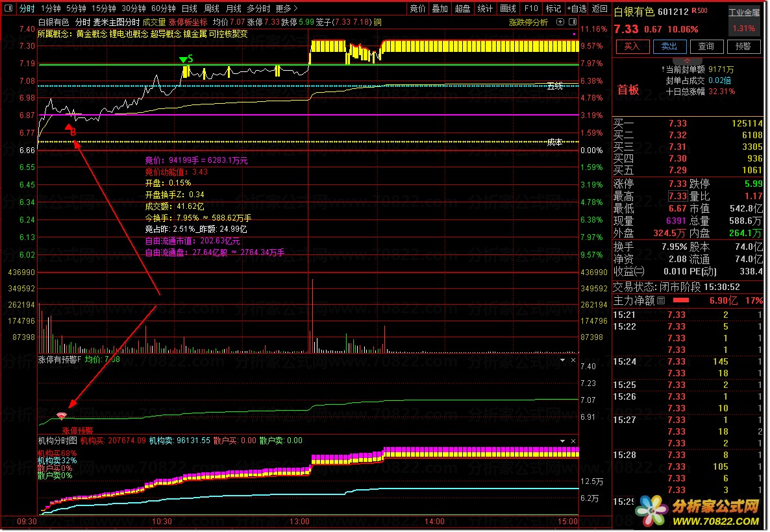Switch to the 15分钟 tab

pos(104,8)
